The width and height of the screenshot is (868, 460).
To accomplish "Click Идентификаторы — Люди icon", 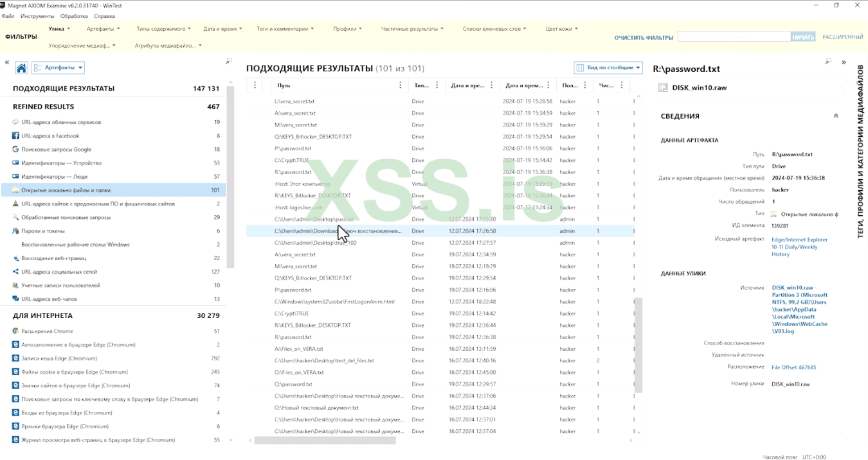I will pos(15,177).
